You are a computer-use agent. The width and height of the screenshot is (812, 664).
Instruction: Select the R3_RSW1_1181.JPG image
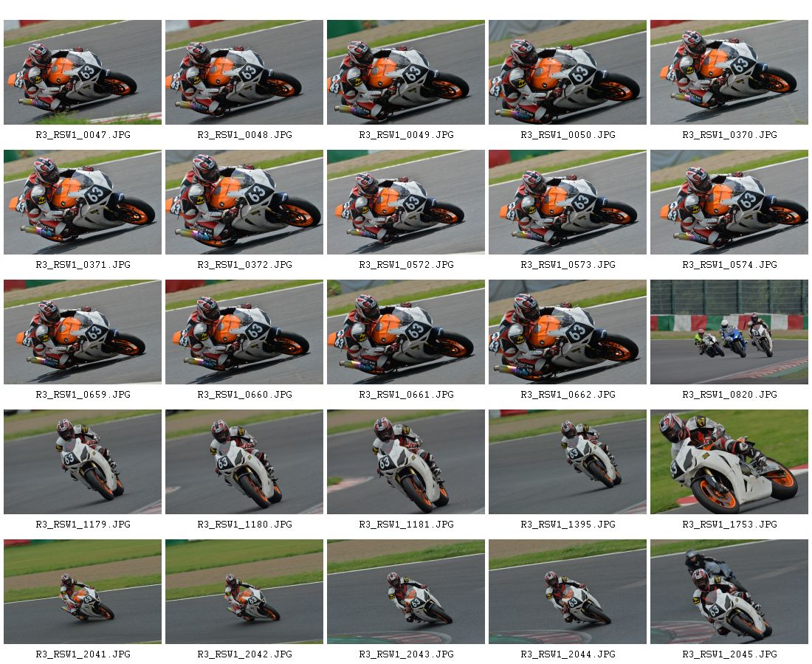pos(405,462)
